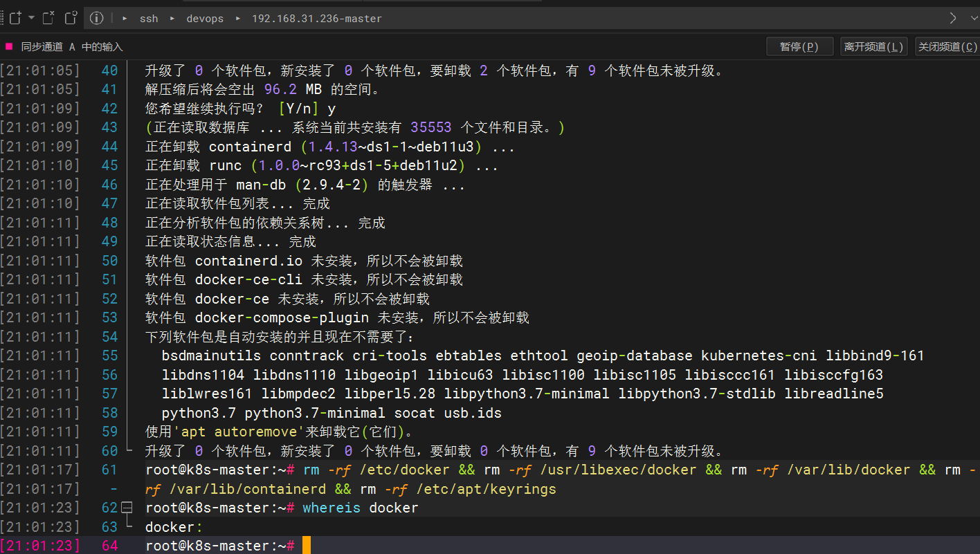Click 'containerd.io' on line 50
The height and width of the screenshot is (554, 980).
(248, 261)
